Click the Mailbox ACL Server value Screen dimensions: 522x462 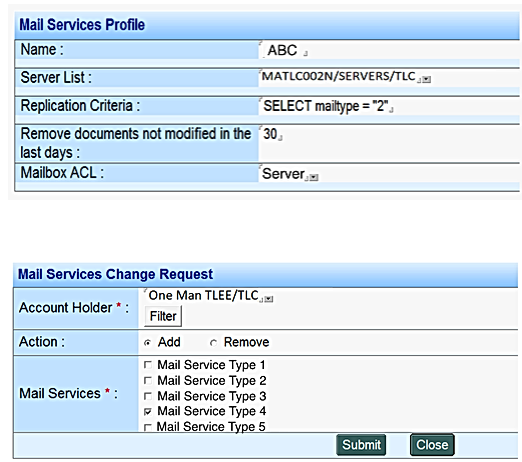pyautogui.click(x=283, y=174)
